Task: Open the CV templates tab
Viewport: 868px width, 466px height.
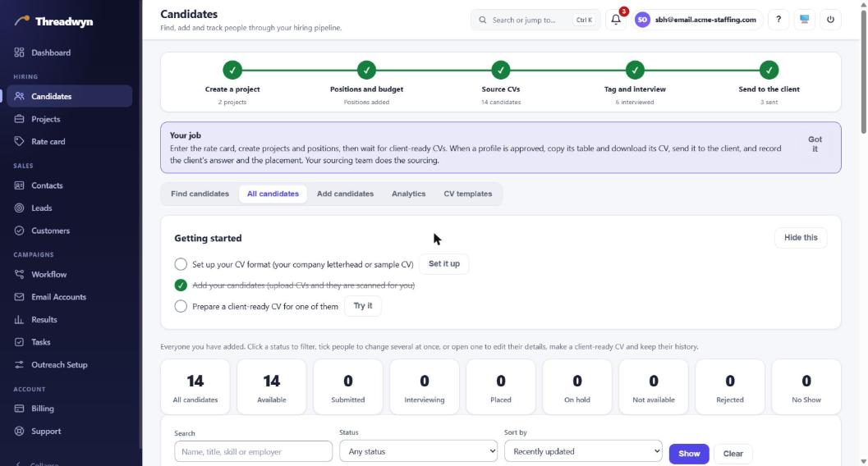Action: click(x=468, y=194)
